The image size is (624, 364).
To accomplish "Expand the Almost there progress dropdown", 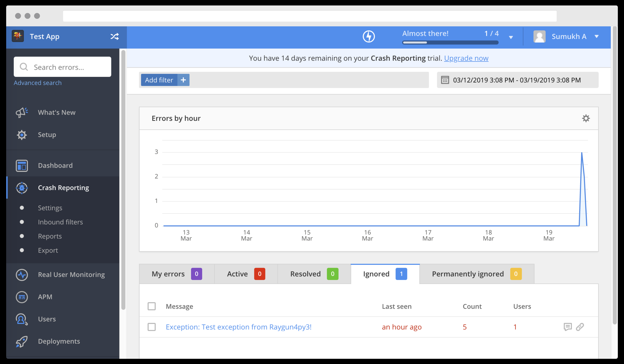I will 511,37.
